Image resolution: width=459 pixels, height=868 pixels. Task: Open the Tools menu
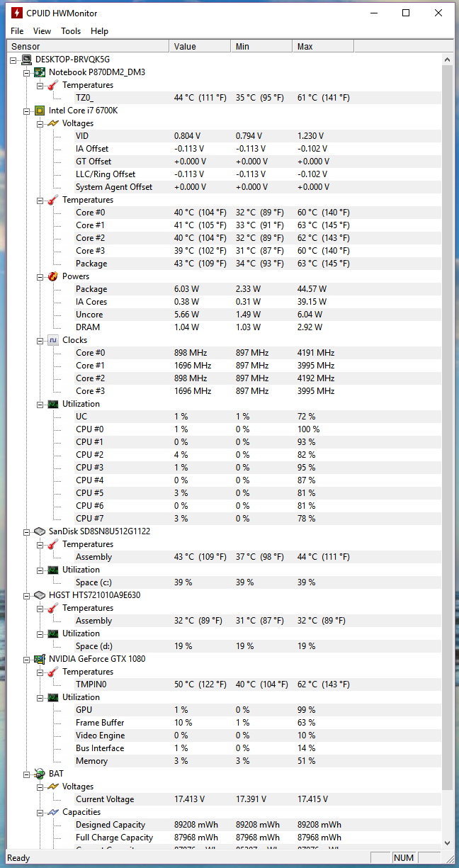(71, 31)
